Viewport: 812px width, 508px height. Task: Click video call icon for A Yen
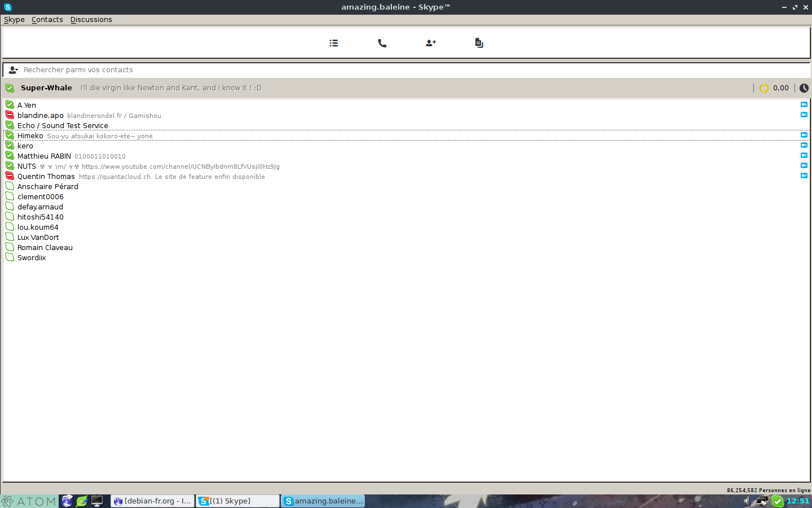pyautogui.click(x=804, y=104)
